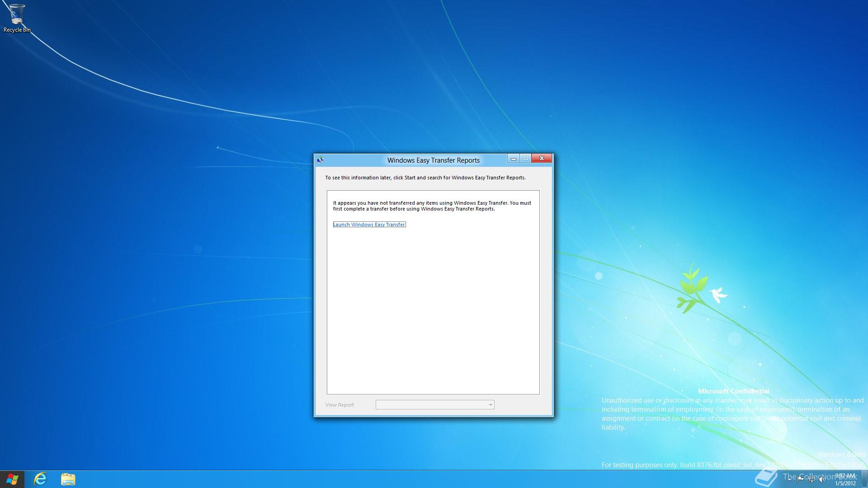
Task: Open the Start button on taskbar
Action: coord(12,479)
